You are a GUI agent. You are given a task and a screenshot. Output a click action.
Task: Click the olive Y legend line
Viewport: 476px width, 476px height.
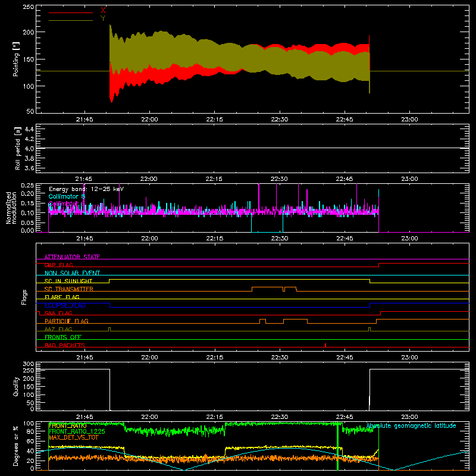click(71, 20)
